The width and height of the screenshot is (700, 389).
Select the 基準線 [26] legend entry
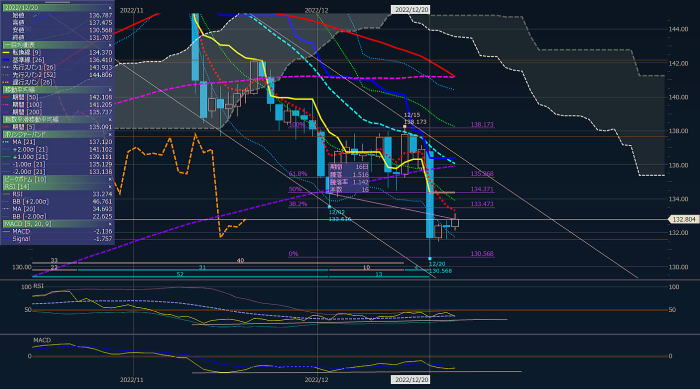pos(57,60)
